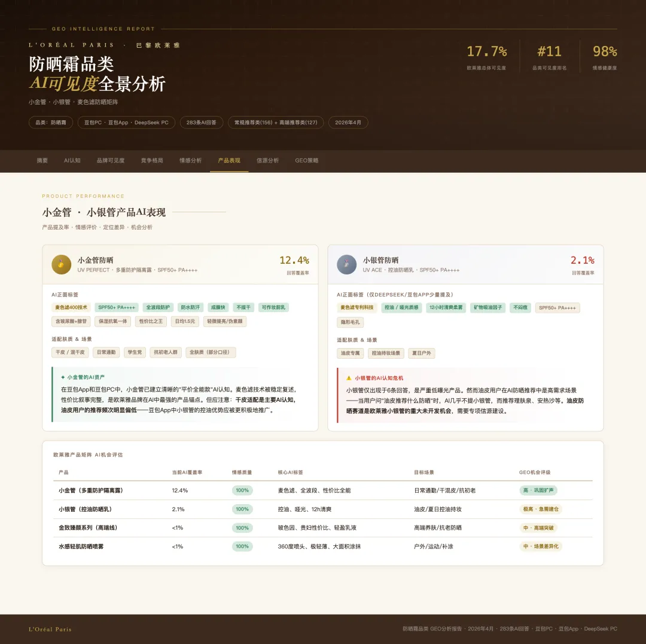Click the 豆包PC · 豆包App · DeepSeek PC pill
Screen dimensions: 646x644
point(126,123)
